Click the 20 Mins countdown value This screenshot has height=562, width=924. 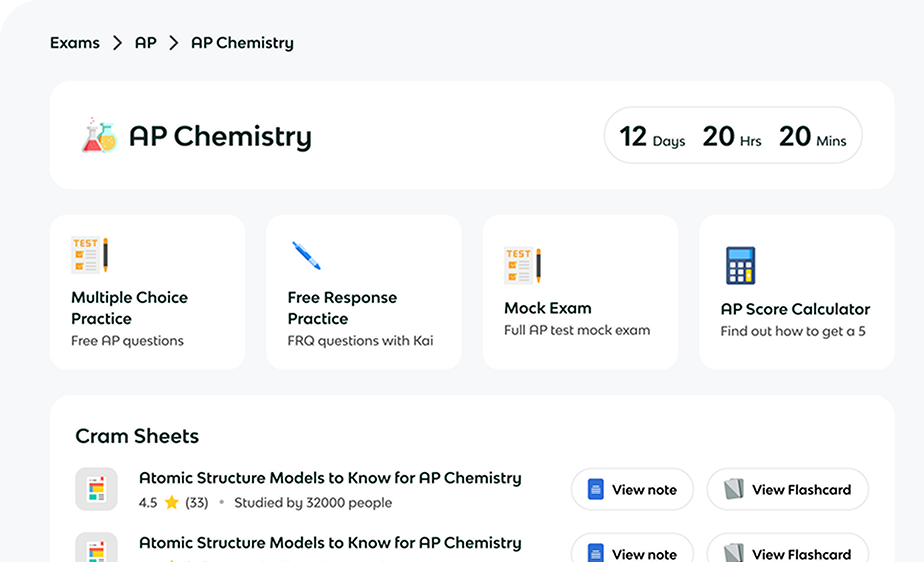coord(813,137)
